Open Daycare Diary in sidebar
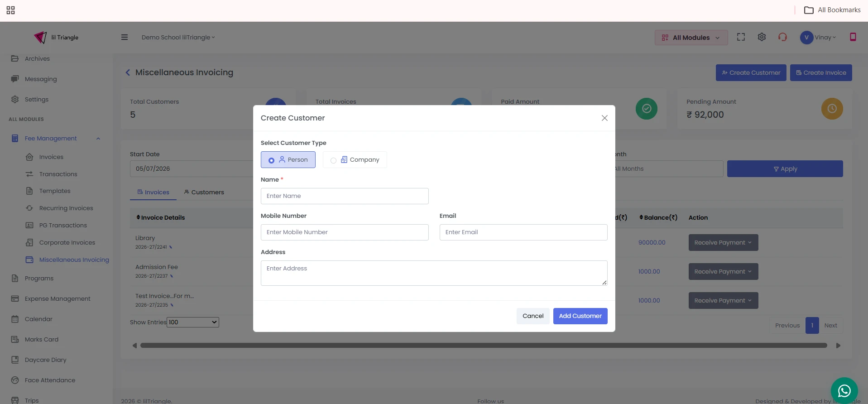This screenshot has width=868, height=404. 45,360
